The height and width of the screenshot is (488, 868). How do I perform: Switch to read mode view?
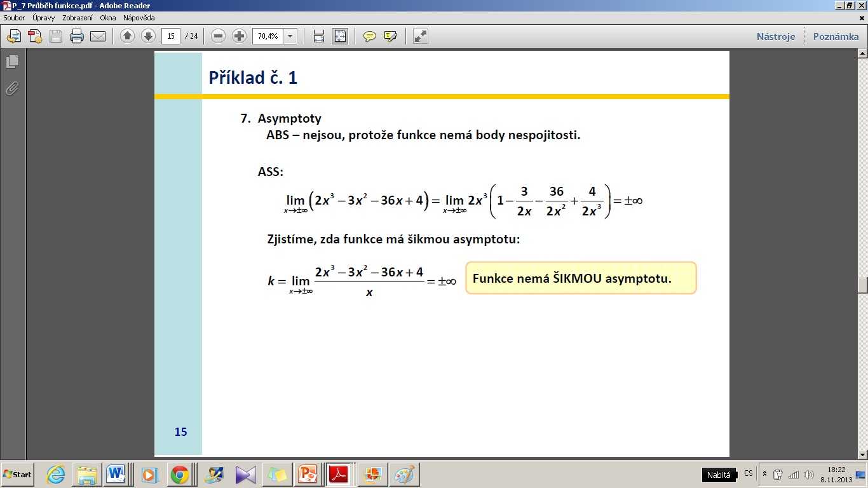420,36
